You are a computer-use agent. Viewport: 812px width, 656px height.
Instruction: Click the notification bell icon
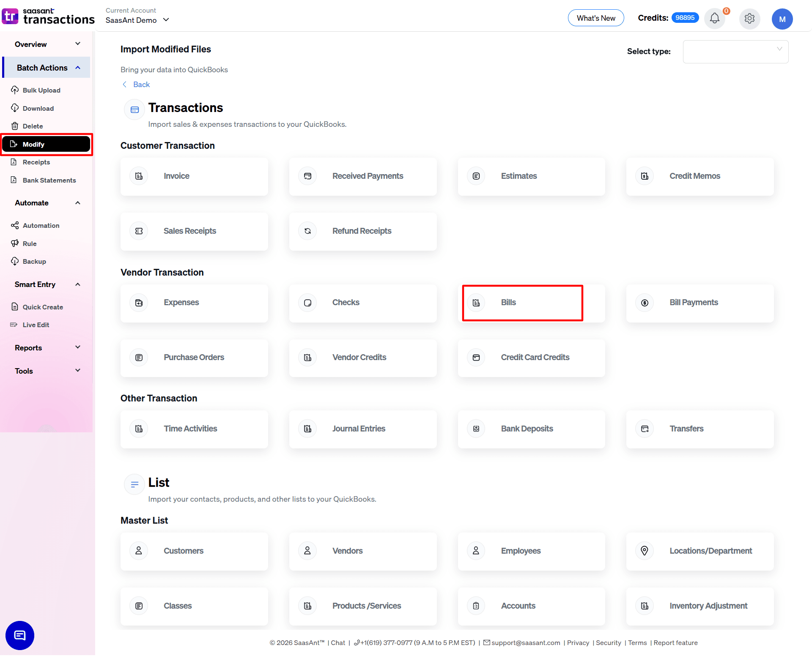714,19
